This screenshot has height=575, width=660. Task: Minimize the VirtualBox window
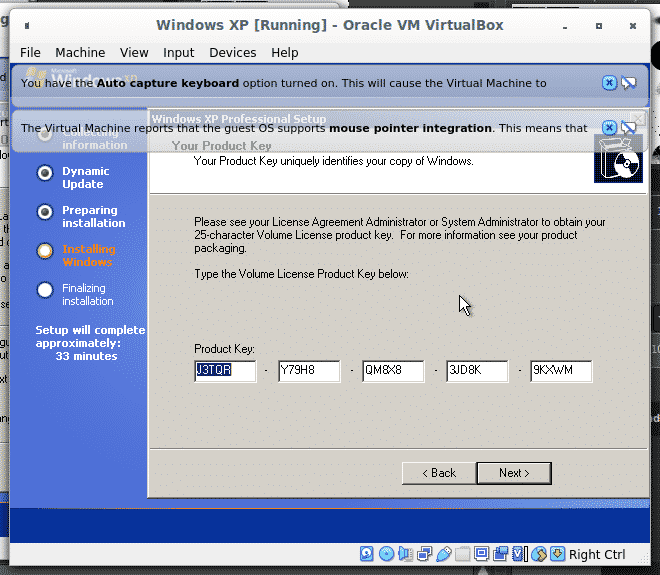[565, 26]
